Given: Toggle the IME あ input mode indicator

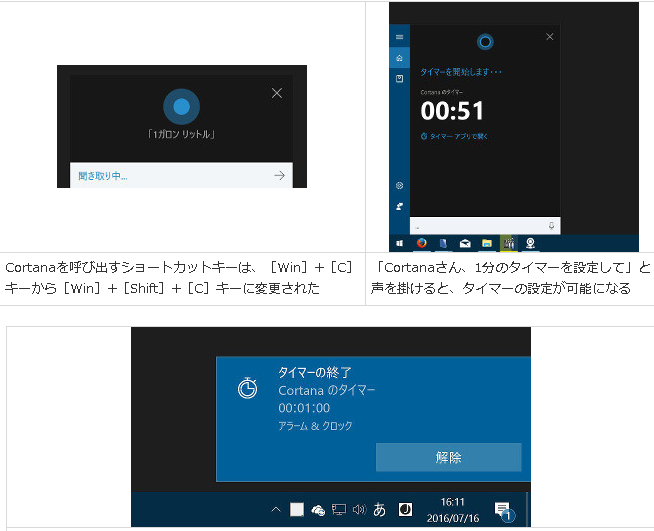Looking at the screenshot, I should [379, 509].
